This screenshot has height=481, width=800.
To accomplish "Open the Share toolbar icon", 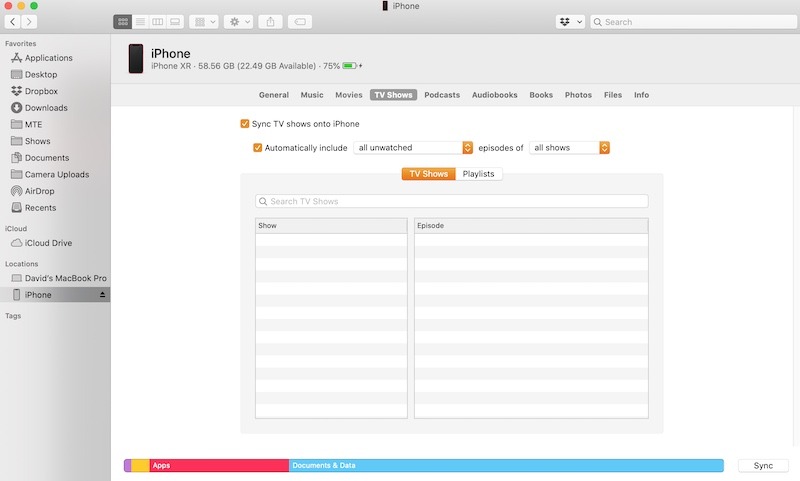I will coord(270,21).
